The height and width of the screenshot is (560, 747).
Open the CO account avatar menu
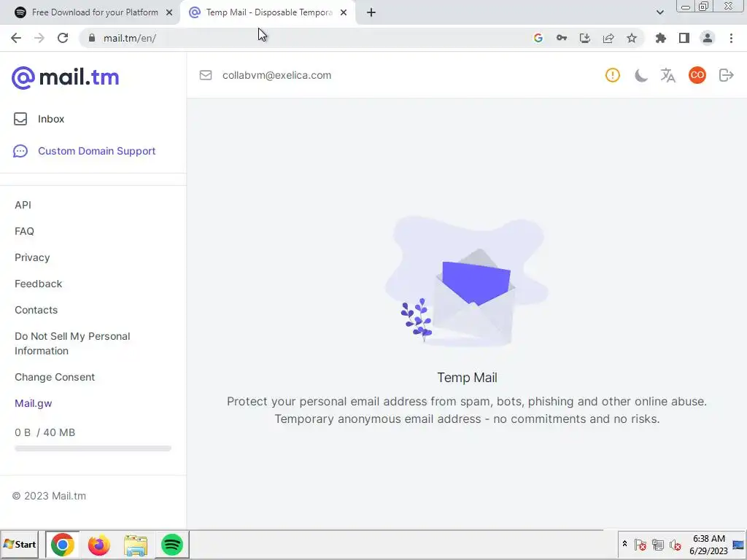tap(697, 75)
